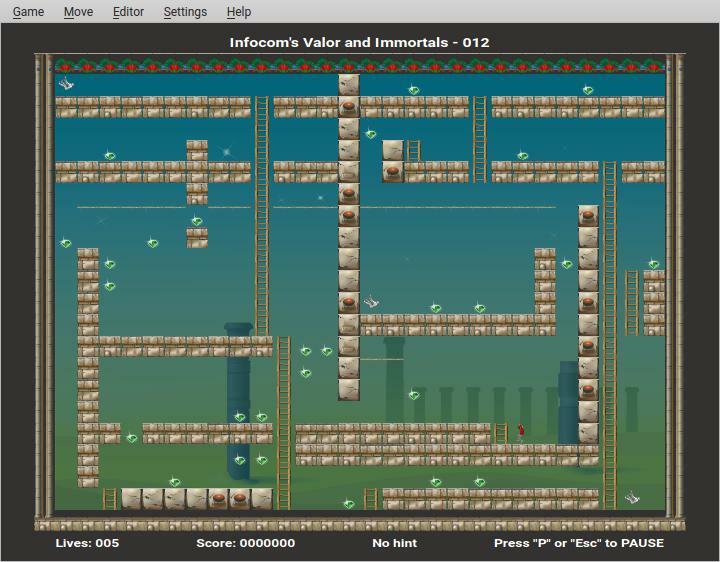Open the Settings menu

185,12
